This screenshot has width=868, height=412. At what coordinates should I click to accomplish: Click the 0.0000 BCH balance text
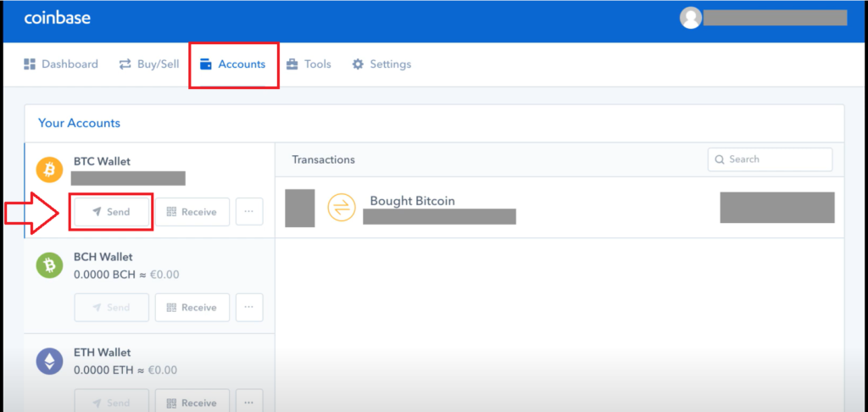point(126,275)
